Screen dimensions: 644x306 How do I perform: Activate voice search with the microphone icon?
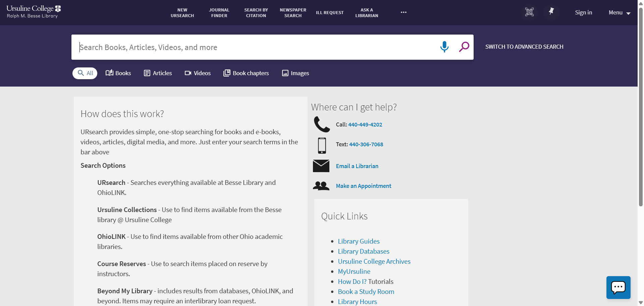click(x=444, y=47)
